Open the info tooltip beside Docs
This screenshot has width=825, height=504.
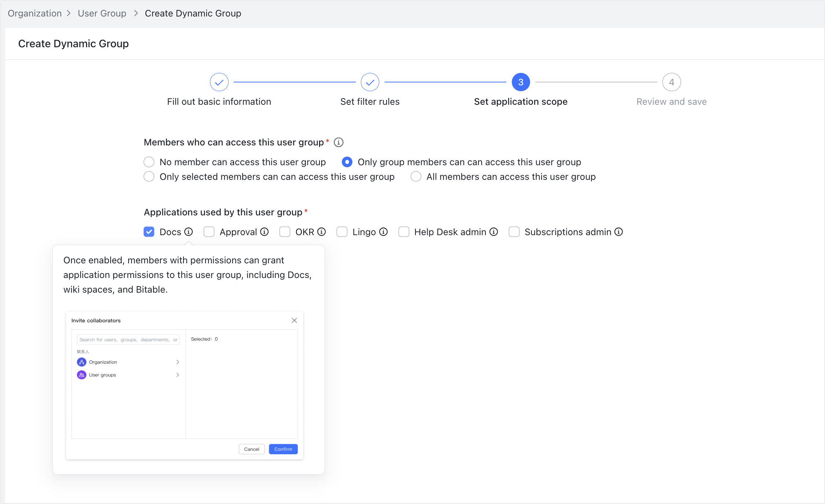[x=189, y=231]
